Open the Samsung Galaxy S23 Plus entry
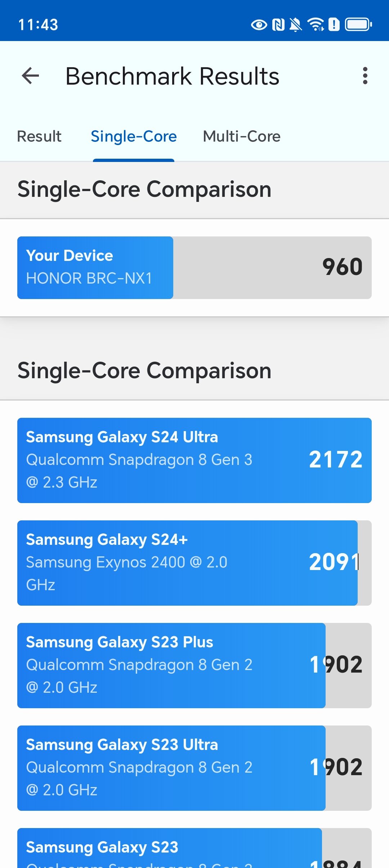389x868 pixels. click(194, 665)
